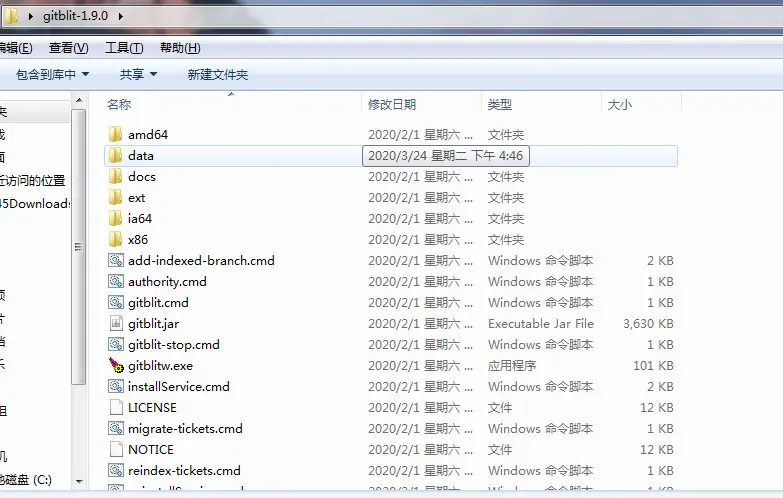This screenshot has width=783, height=498.
Task: Select the file name gitblit.jar
Action: click(153, 324)
